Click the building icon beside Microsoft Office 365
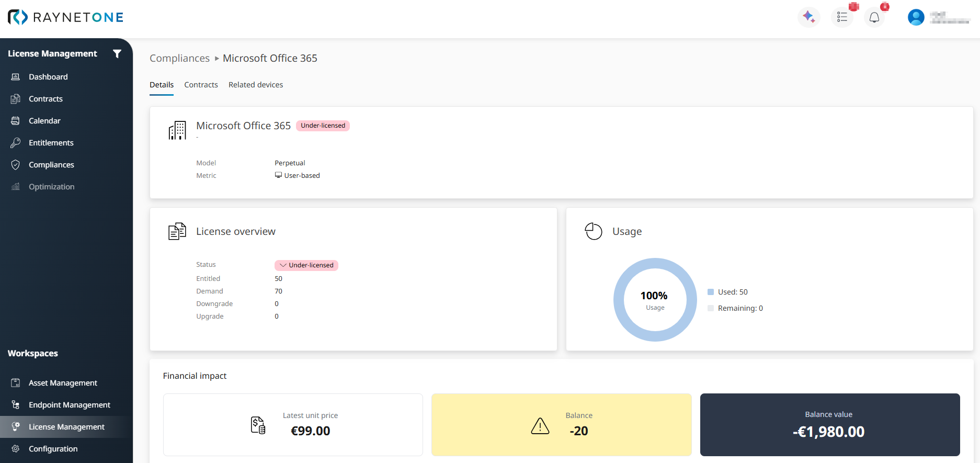Screen dimensions: 980x463 click(x=177, y=130)
